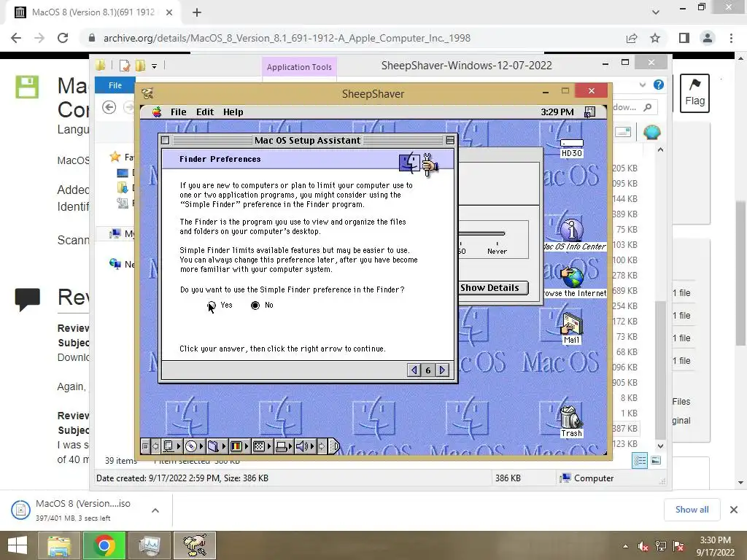Screen dimensions: 747x560
Task: Click the browser share page icon
Action: point(632,38)
